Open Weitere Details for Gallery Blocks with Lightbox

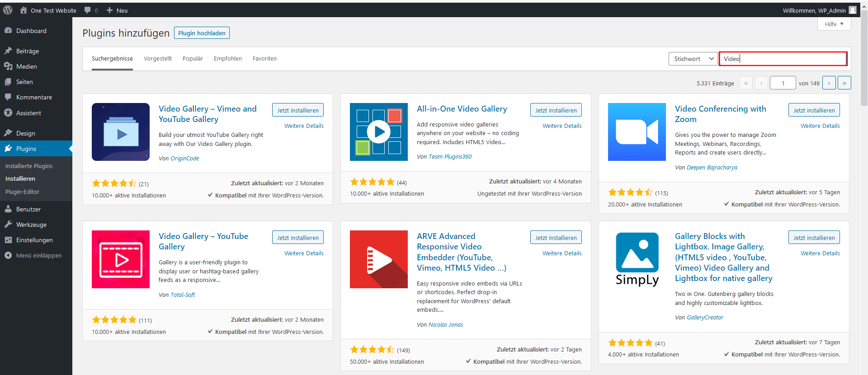click(820, 253)
